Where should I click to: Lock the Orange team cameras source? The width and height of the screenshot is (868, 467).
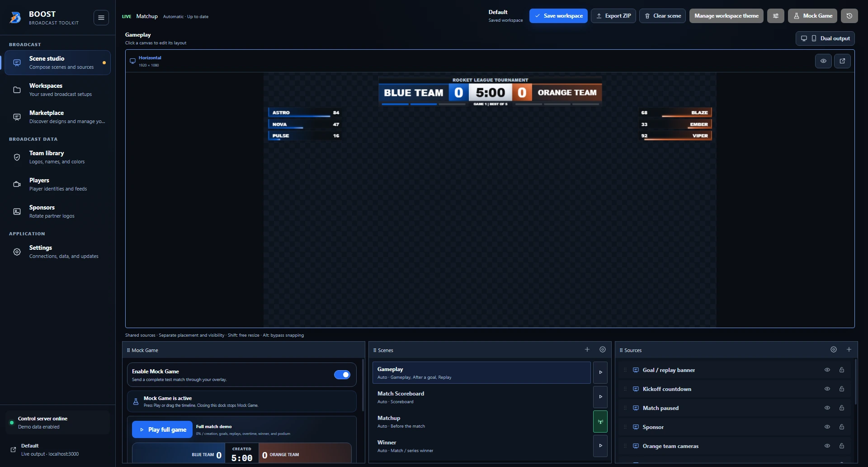tap(842, 446)
